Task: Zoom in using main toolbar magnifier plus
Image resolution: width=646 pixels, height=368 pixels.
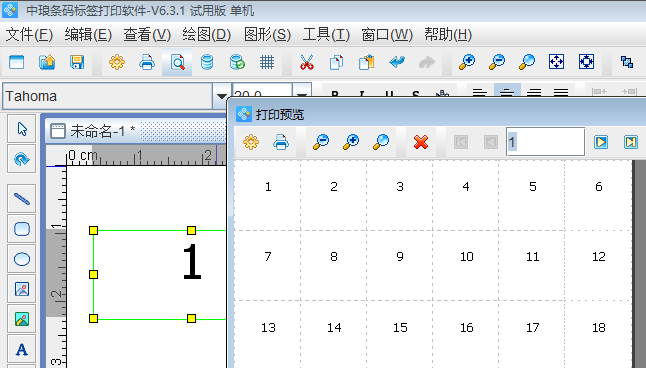Action: pyautogui.click(x=467, y=62)
